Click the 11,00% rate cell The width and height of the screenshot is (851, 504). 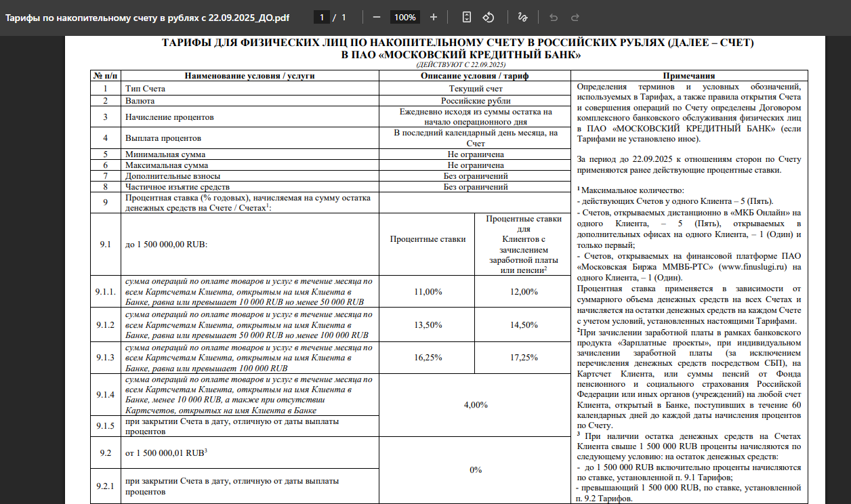428,292
